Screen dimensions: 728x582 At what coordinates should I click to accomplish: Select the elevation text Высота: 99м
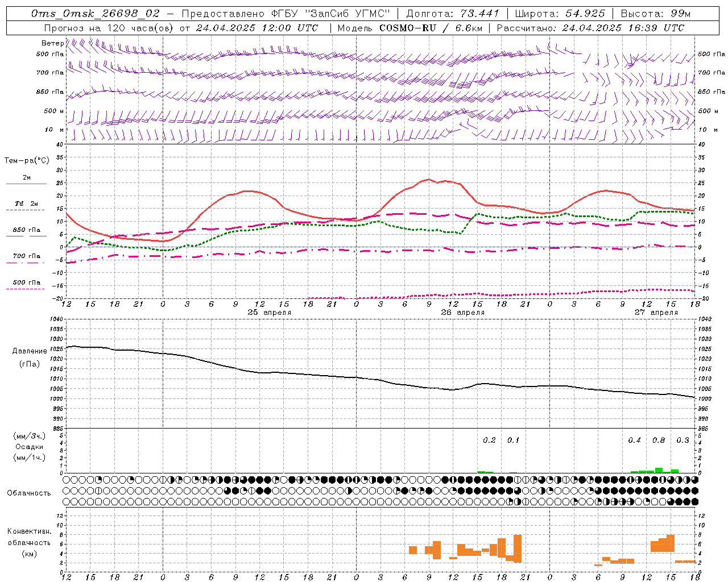(656, 14)
